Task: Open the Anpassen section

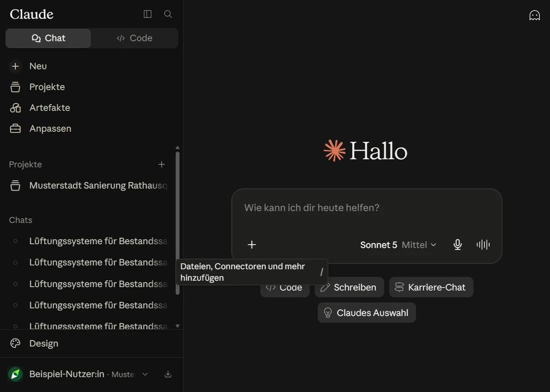Action: click(x=91, y=128)
